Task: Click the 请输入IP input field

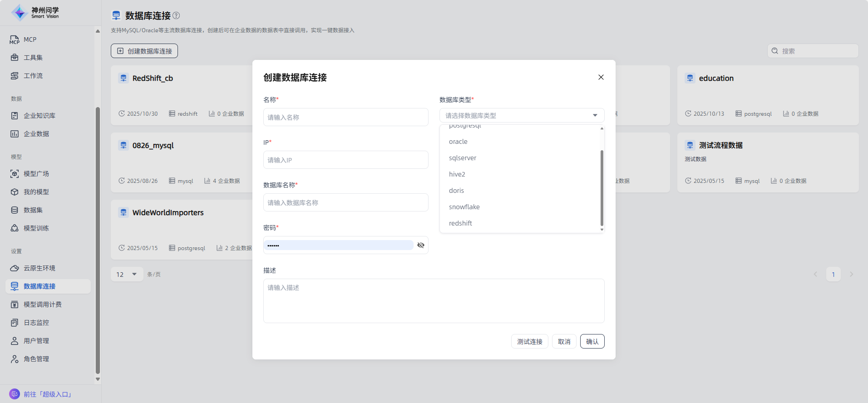Action: click(x=345, y=160)
